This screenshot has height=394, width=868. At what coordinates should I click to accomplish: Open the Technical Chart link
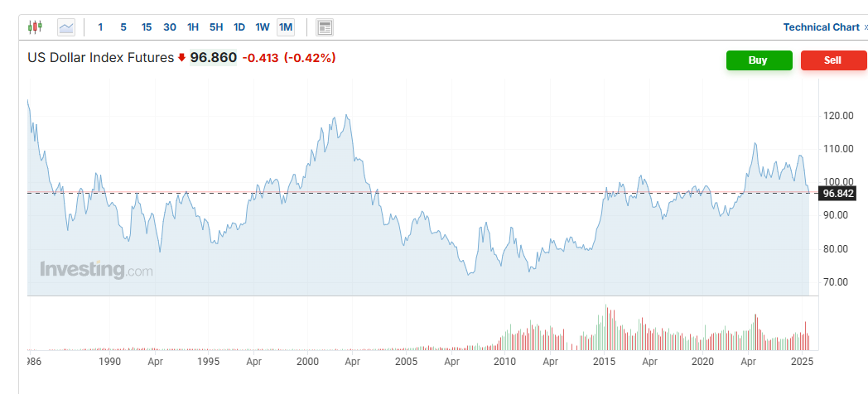coord(822,27)
